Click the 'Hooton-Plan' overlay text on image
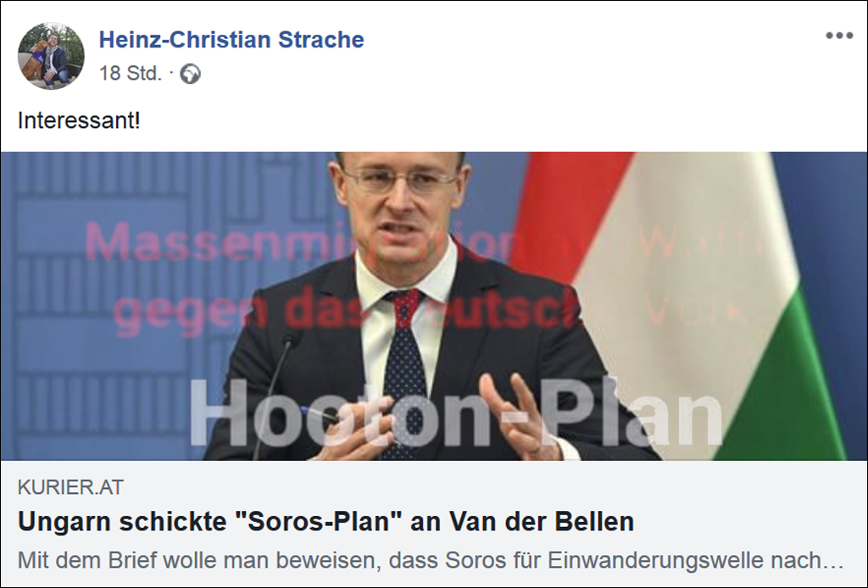868x588 pixels. click(456, 413)
